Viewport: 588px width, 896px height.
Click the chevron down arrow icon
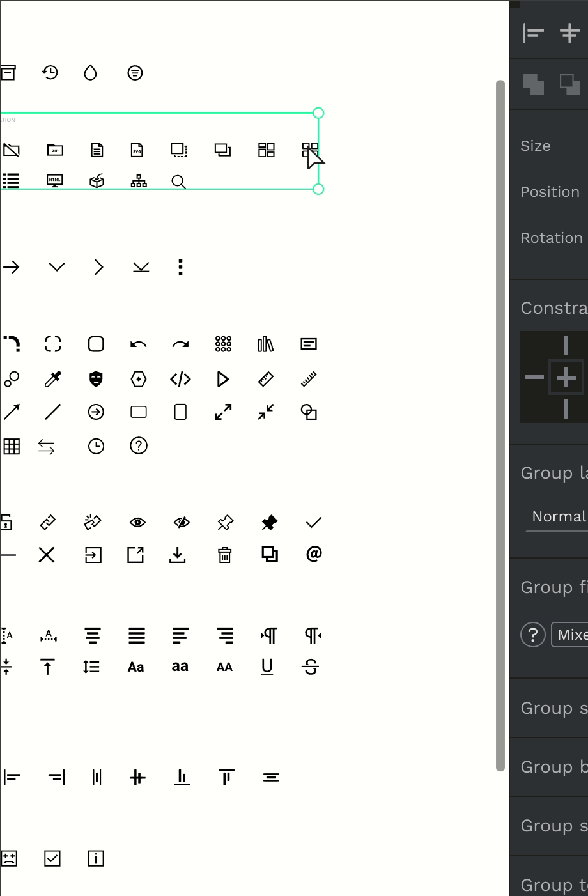57,266
